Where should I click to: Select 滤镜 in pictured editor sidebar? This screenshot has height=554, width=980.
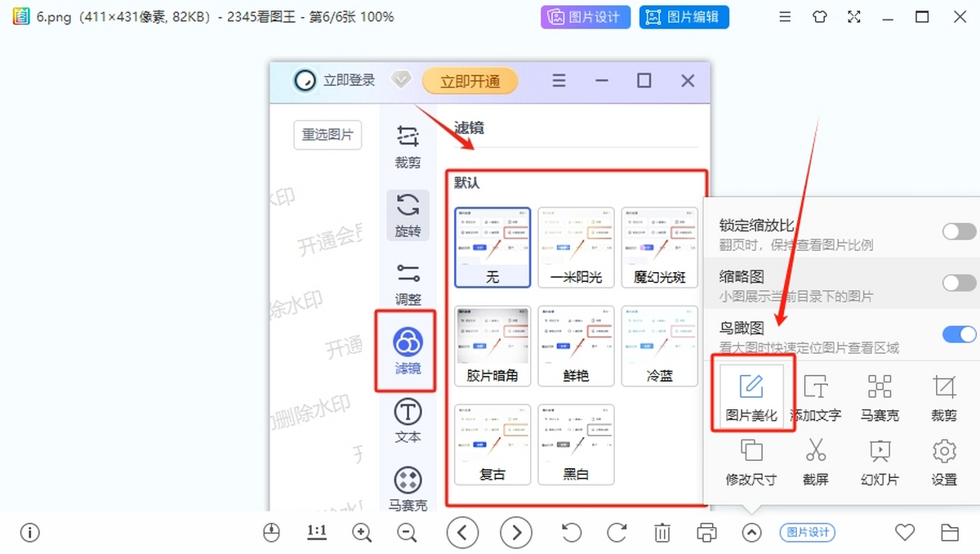pyautogui.click(x=406, y=350)
